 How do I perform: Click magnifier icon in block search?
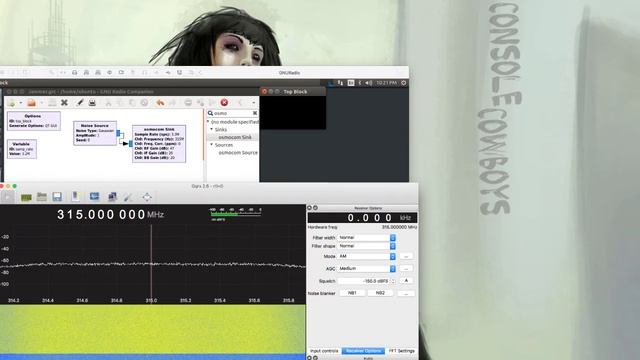click(x=211, y=113)
